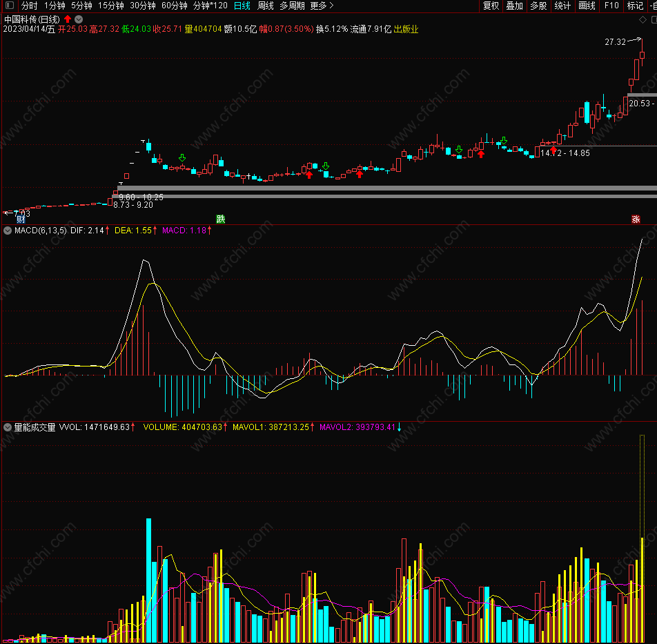This screenshot has width=657, height=644.
Task: Click the second red up-arrow buy signal
Action: pos(360,175)
